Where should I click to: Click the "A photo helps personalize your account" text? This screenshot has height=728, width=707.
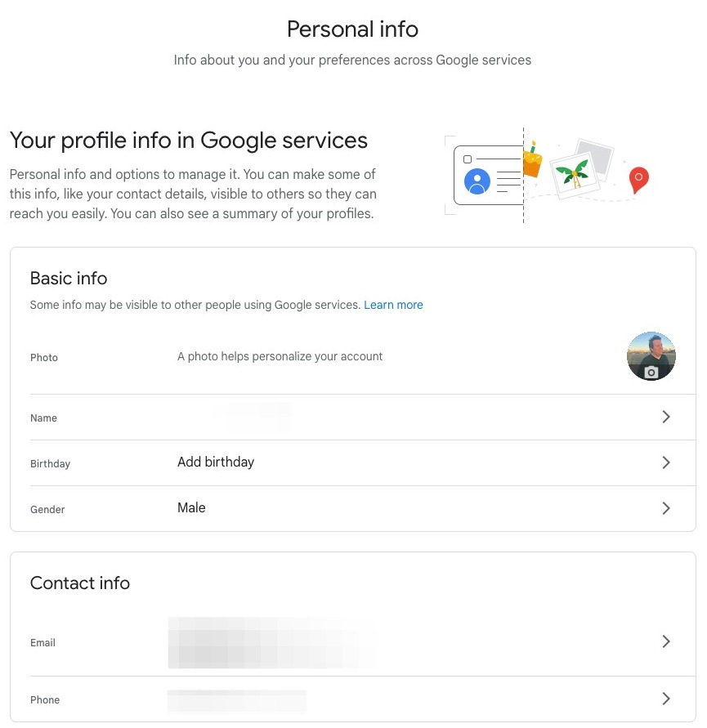[x=280, y=356]
